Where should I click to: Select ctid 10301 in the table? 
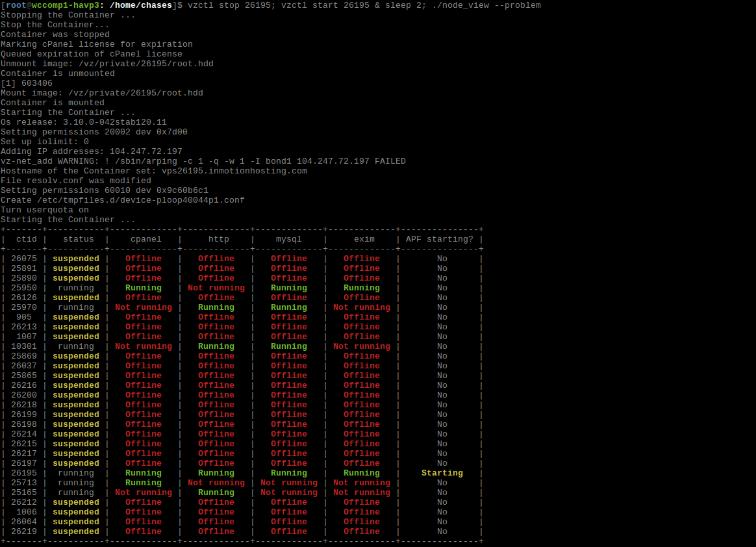click(x=24, y=346)
